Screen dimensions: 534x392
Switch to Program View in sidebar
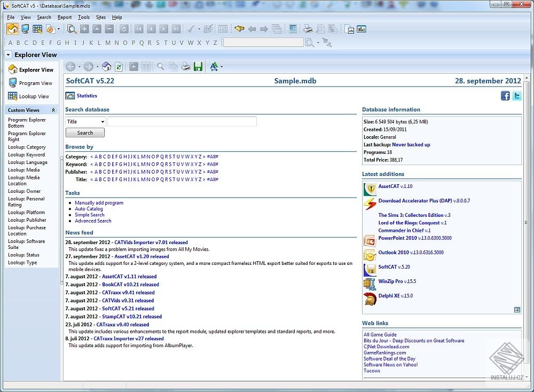tap(35, 83)
